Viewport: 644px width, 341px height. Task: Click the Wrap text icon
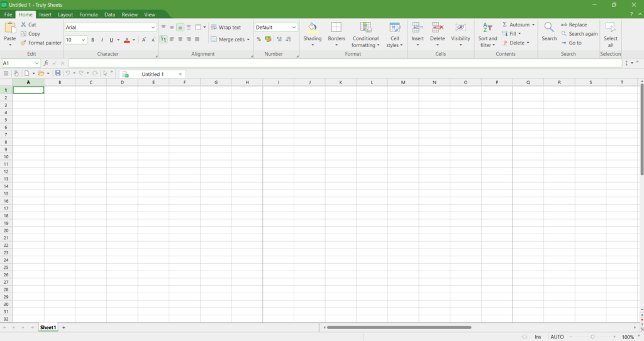[214, 27]
